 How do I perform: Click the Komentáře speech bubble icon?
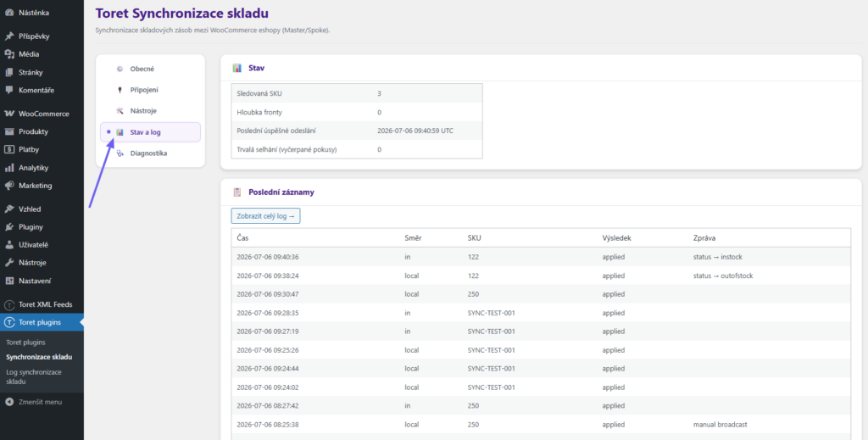(x=8, y=90)
